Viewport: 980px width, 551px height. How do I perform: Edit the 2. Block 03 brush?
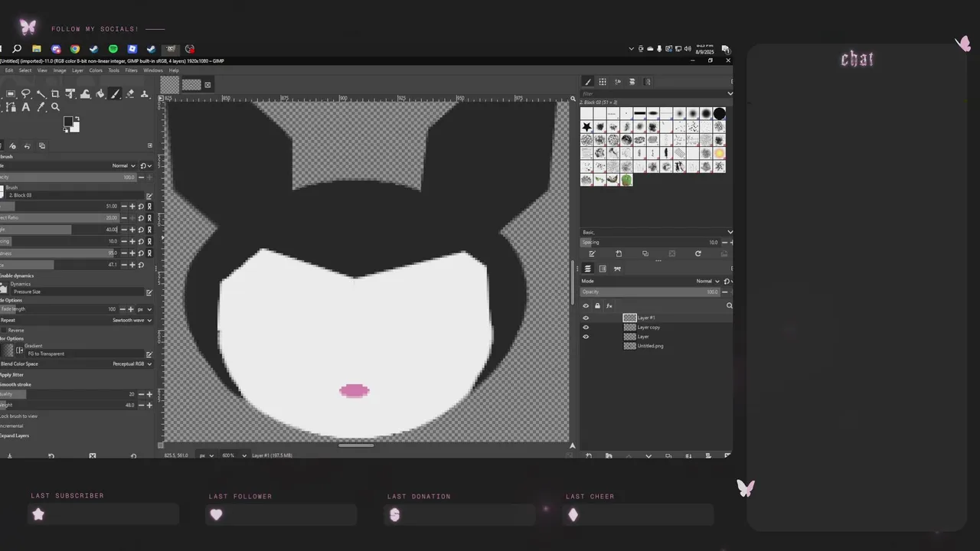[149, 196]
